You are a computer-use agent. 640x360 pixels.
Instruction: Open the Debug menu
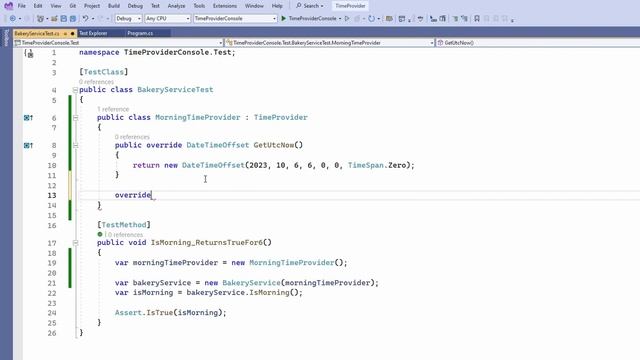pos(135,6)
